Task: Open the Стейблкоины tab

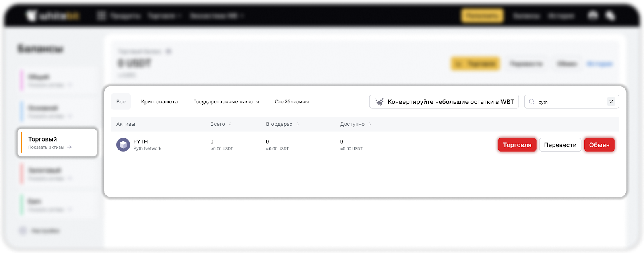Action: tap(292, 102)
